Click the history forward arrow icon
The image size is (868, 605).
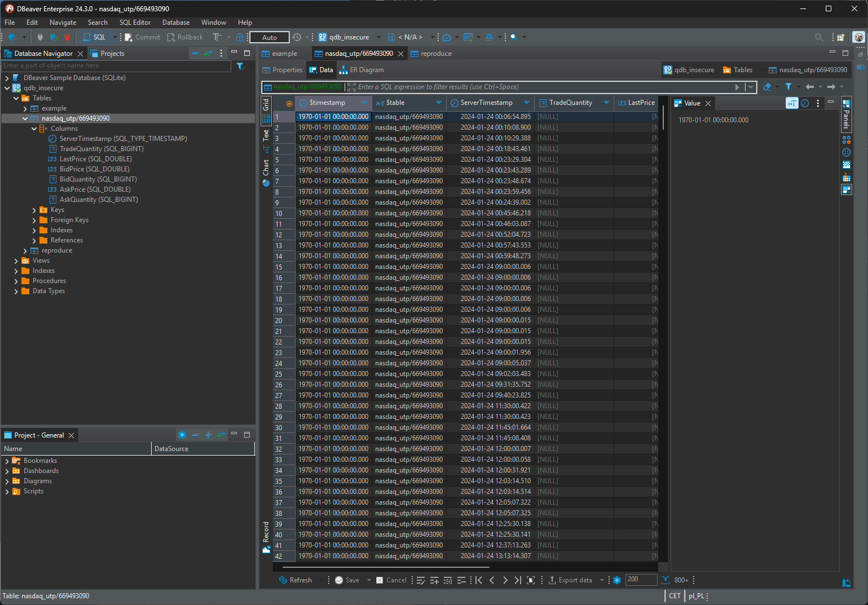click(831, 87)
